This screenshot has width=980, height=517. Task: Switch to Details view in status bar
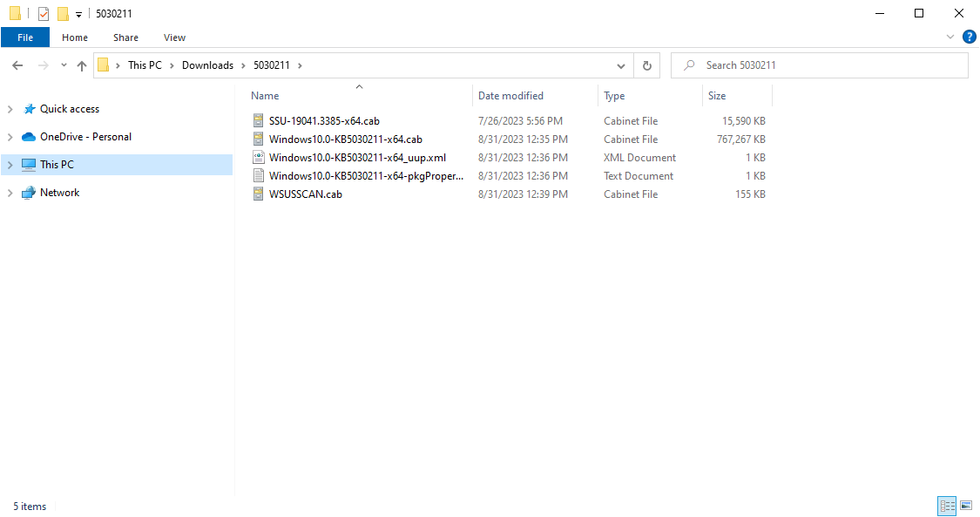pyautogui.click(x=947, y=506)
